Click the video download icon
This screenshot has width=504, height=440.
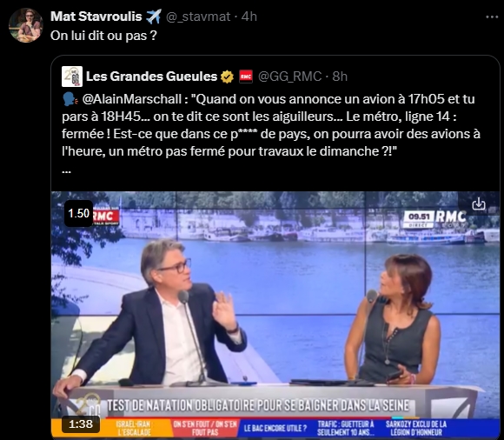[479, 203]
